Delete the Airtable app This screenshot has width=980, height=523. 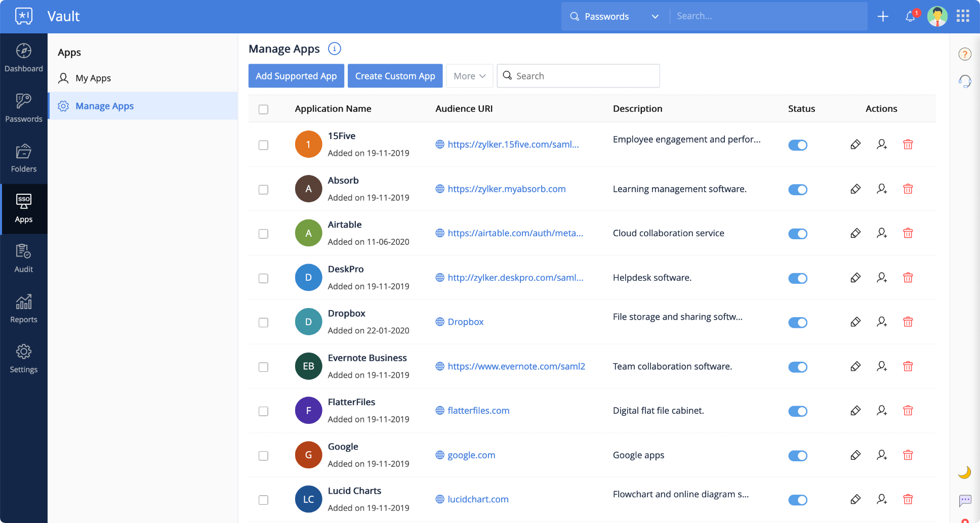[908, 233]
